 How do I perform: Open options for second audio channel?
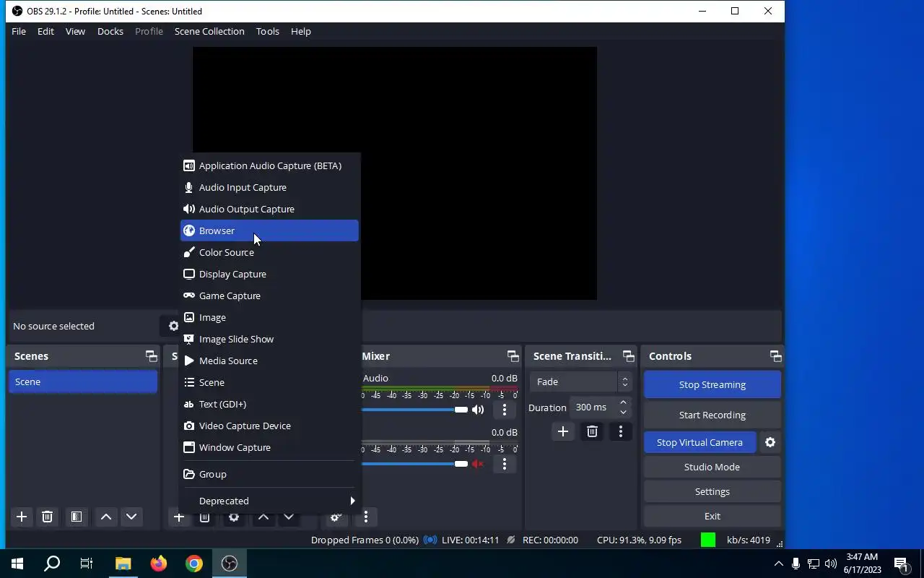505,464
